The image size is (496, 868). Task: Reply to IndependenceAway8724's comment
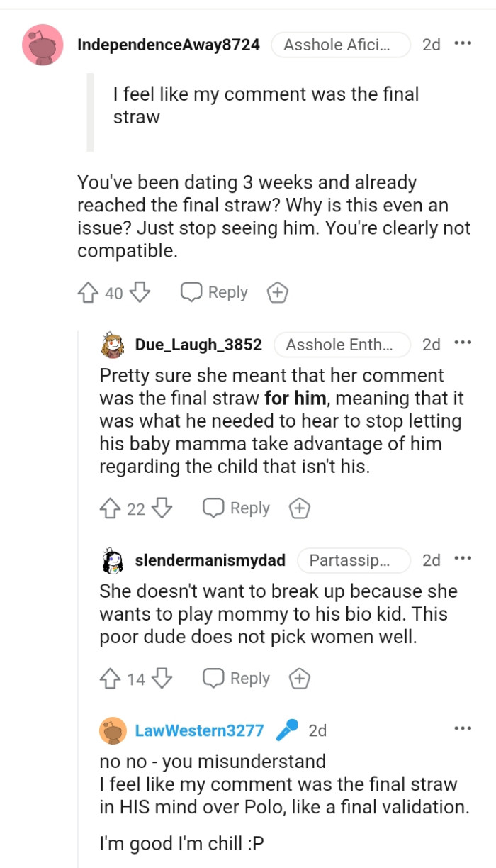click(215, 291)
